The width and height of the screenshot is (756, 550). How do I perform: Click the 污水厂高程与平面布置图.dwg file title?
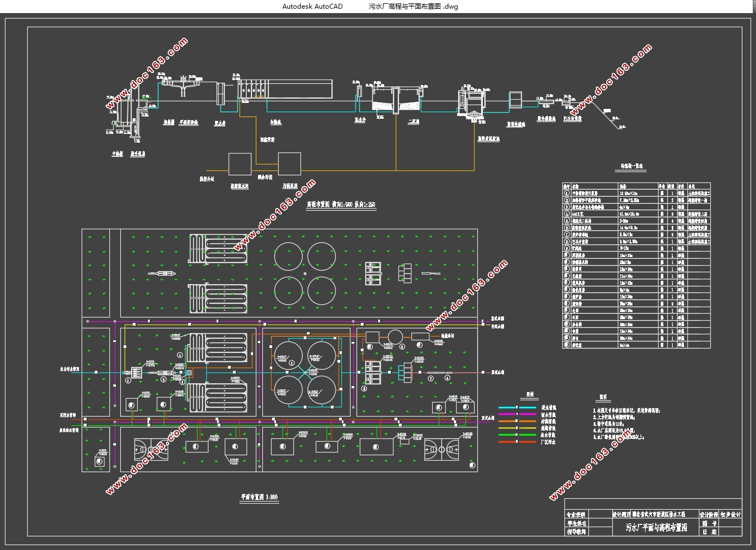coord(414,7)
